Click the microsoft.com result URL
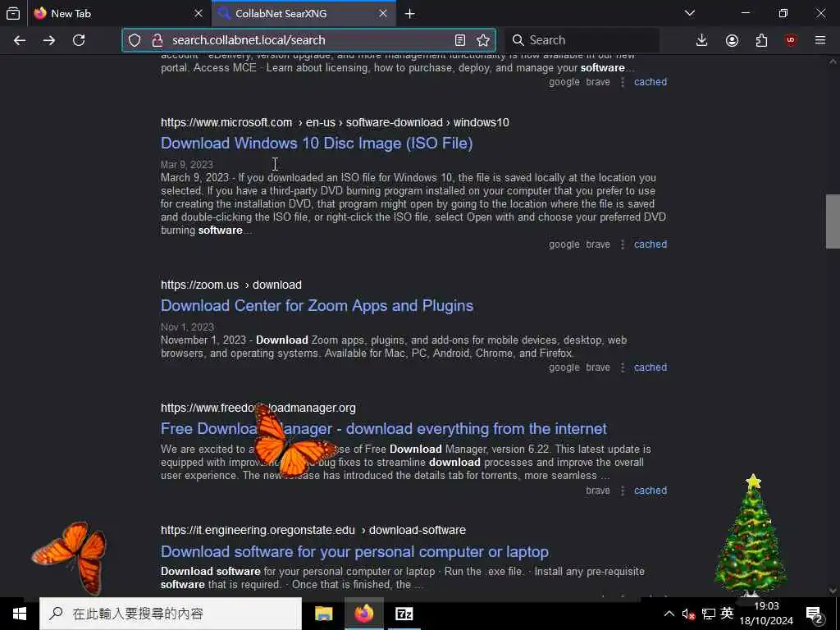 point(335,123)
